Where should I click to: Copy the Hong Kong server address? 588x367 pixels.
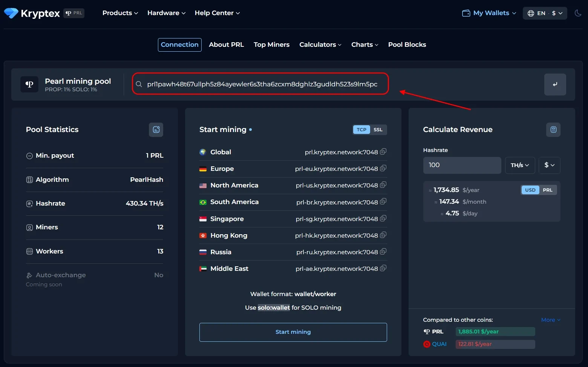coord(383,235)
